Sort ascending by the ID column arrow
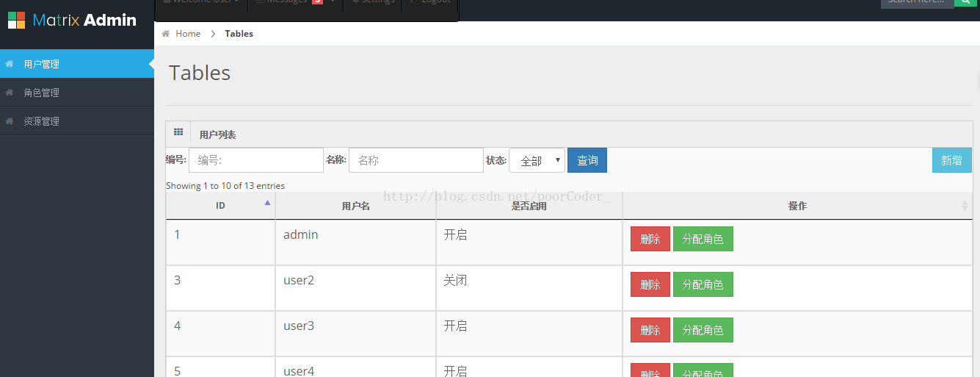The width and height of the screenshot is (980, 377). coord(267,202)
